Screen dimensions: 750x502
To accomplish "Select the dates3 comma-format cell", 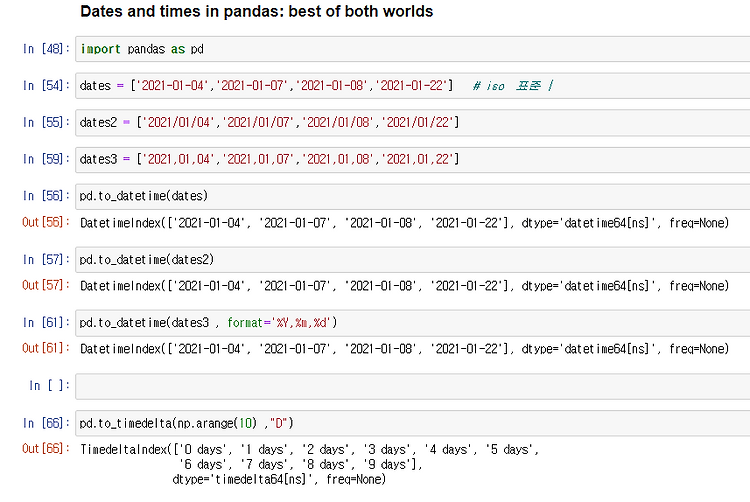I will click(412, 159).
